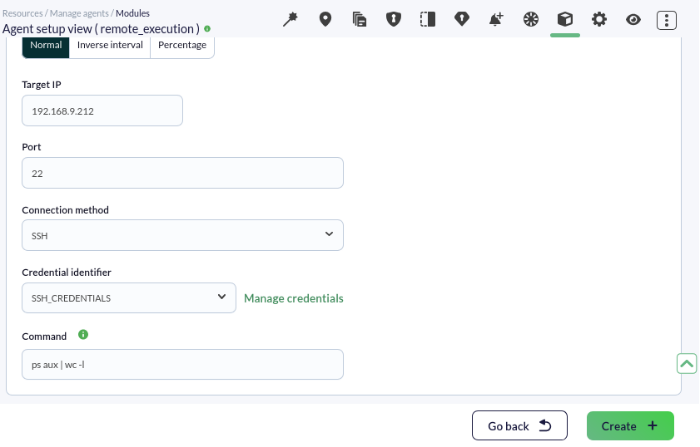Select the Percentage tab
700x447 pixels.
tap(182, 46)
